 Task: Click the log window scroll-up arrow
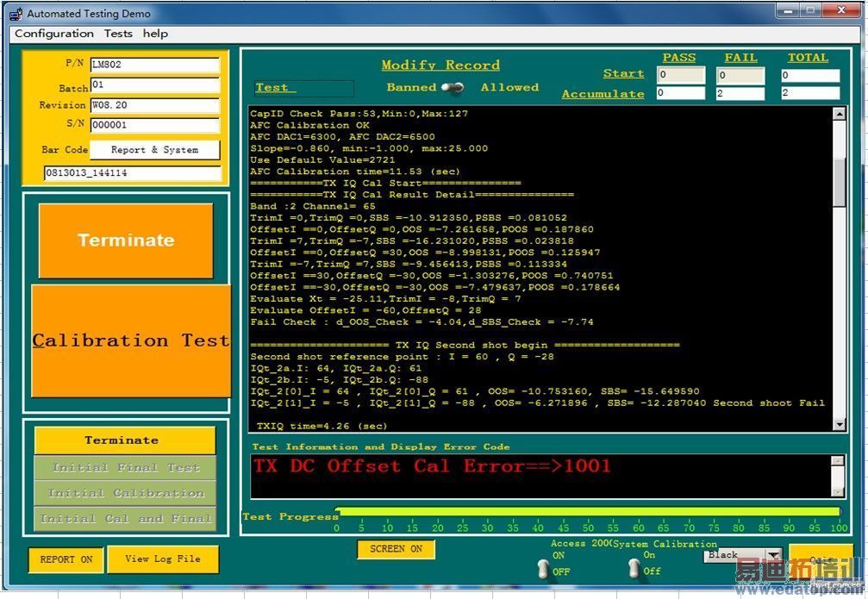pyautogui.click(x=840, y=114)
